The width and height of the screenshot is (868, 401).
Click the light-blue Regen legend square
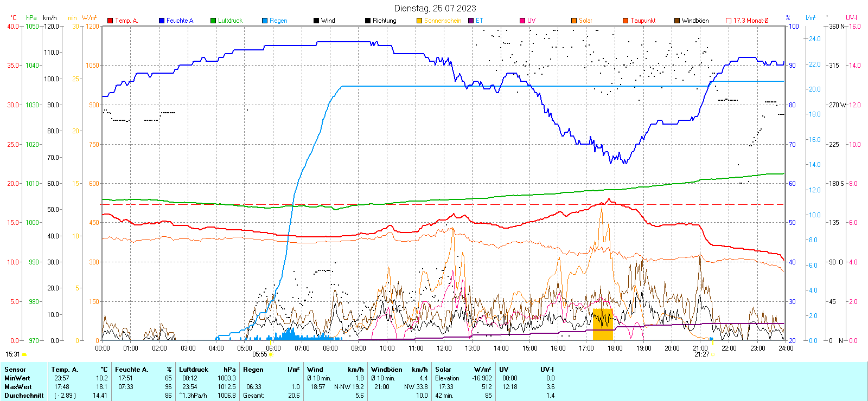[x=265, y=21]
